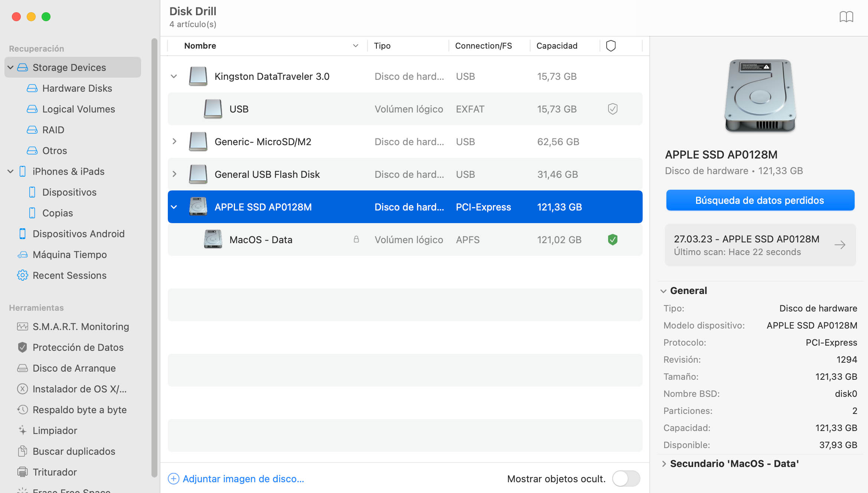Click Adjuntar imagen de disco link
This screenshot has width=868, height=493.
tap(243, 479)
